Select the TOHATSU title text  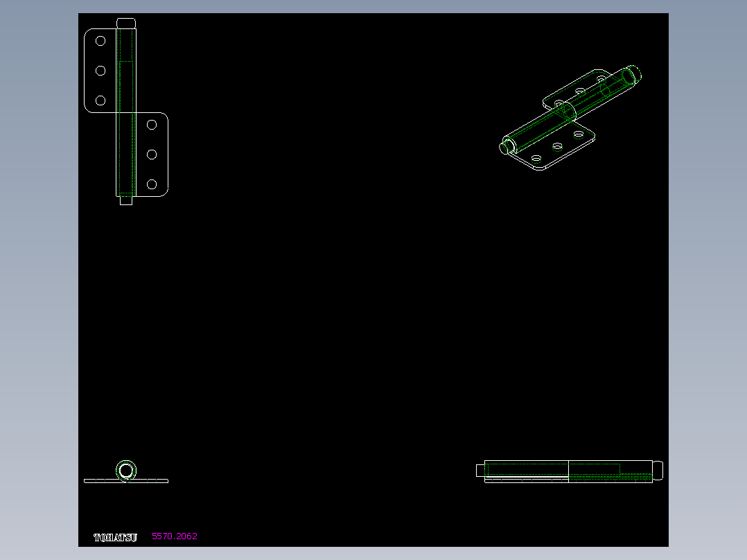pyautogui.click(x=115, y=538)
